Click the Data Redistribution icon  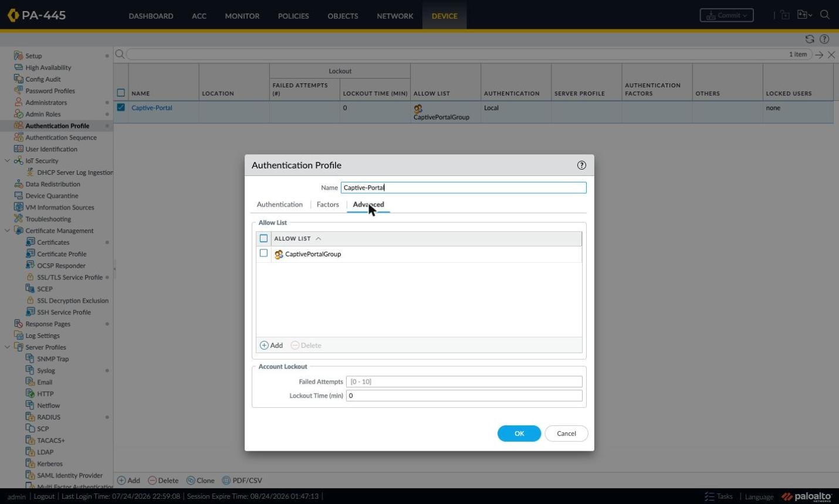tap(18, 184)
